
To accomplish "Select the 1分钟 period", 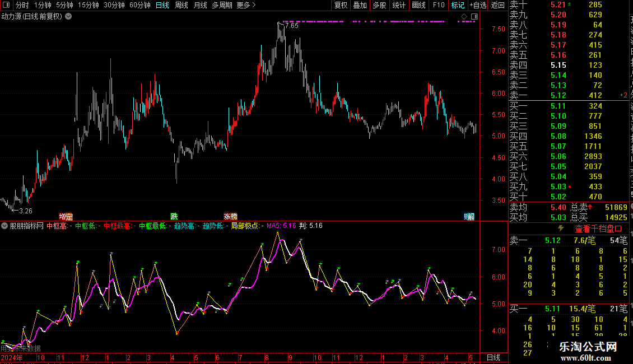I will click(43, 5).
